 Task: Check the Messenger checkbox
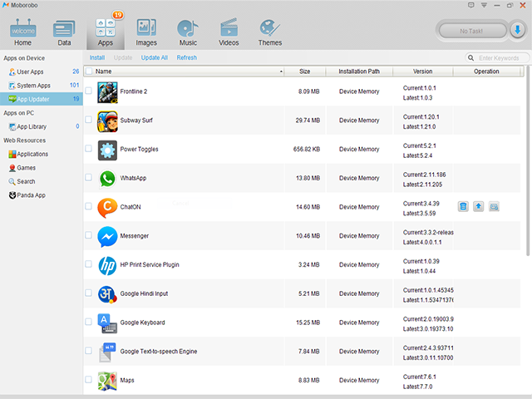(x=89, y=234)
